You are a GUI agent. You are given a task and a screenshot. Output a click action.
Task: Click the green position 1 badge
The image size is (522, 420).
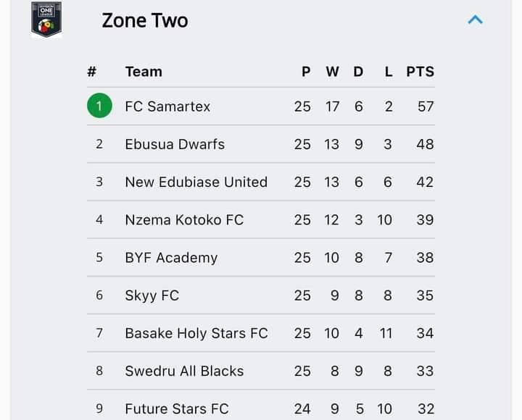coord(99,106)
